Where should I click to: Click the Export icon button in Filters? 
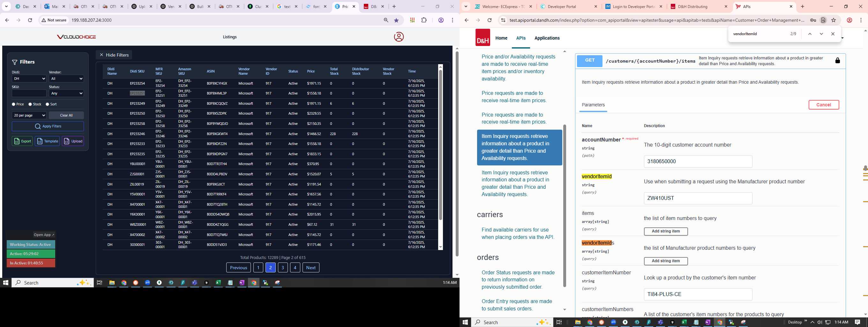click(x=22, y=141)
